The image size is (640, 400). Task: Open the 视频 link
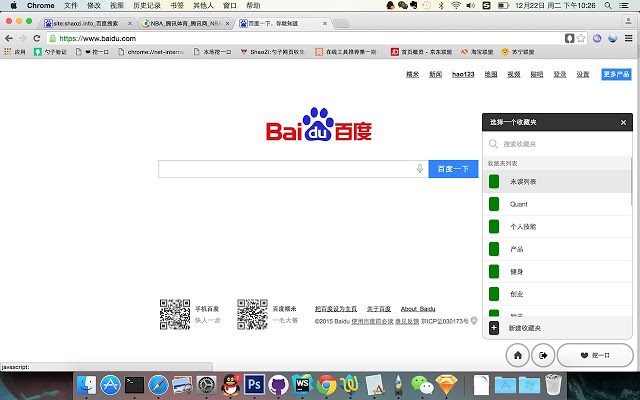coord(513,74)
